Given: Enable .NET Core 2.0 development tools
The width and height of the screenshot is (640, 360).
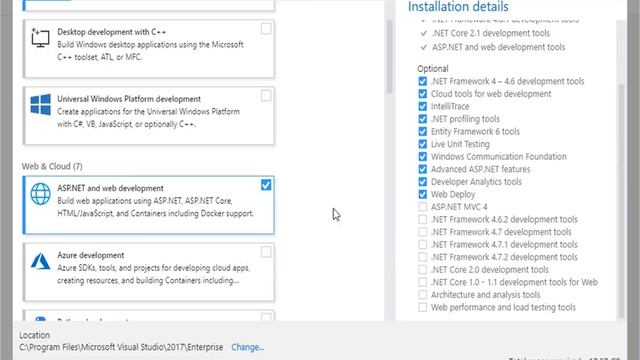Looking at the screenshot, I should 422,270.
